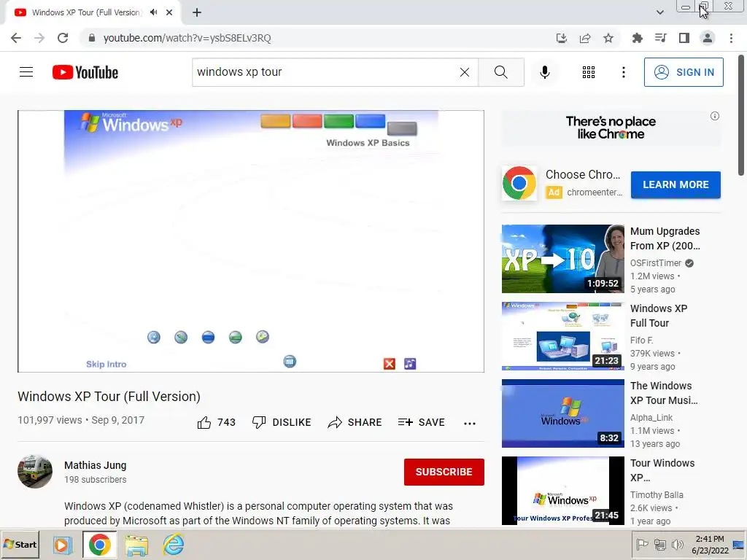The width and height of the screenshot is (747, 560).
Task: Click red X icon in video
Action: (390, 364)
